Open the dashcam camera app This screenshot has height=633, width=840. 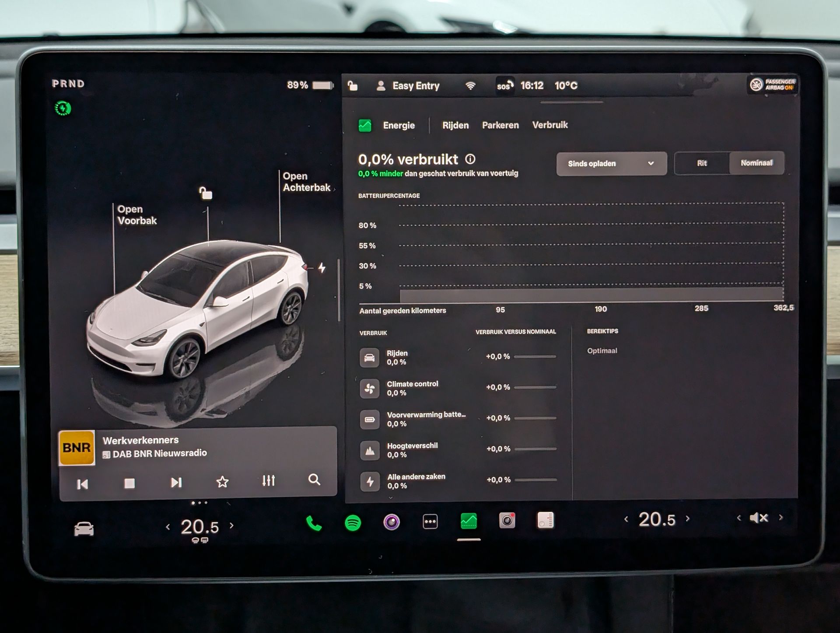pos(507,520)
